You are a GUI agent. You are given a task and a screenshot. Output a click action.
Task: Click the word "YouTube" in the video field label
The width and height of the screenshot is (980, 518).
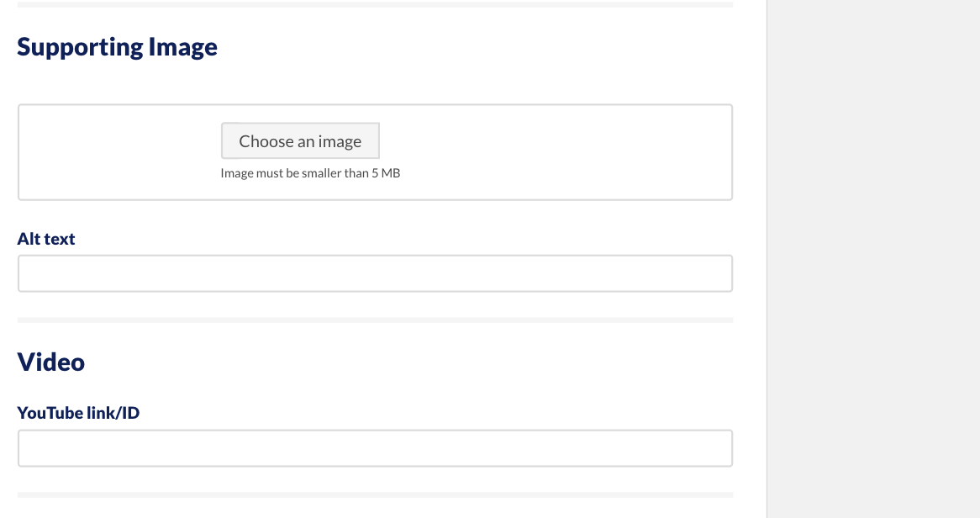50,413
